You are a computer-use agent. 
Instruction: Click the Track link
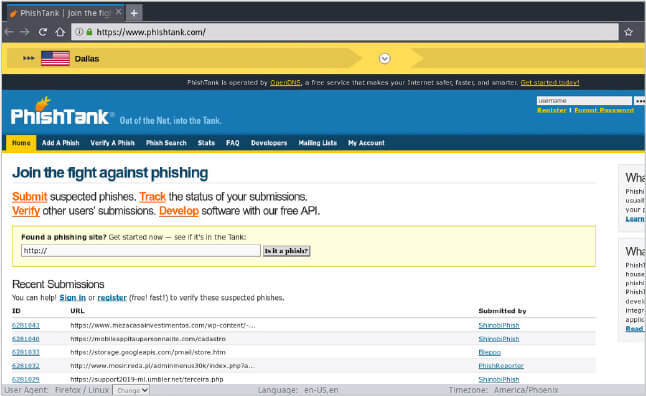coord(152,197)
